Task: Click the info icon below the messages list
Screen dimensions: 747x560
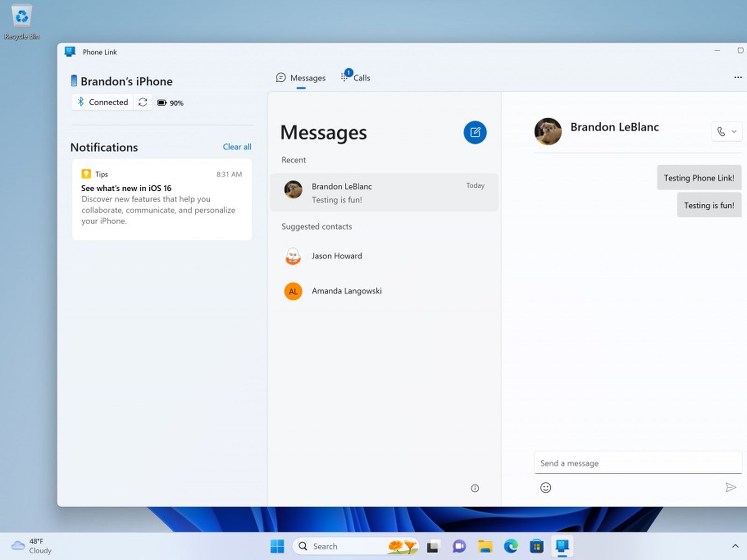Action: [x=475, y=488]
